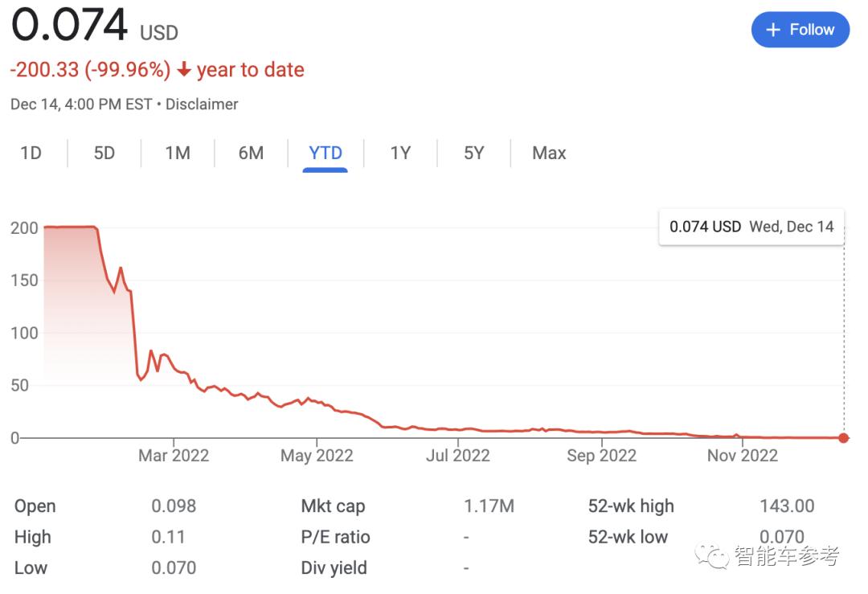Open the Disclaimer link
Viewport: 868px width, 594px height.
(203, 104)
